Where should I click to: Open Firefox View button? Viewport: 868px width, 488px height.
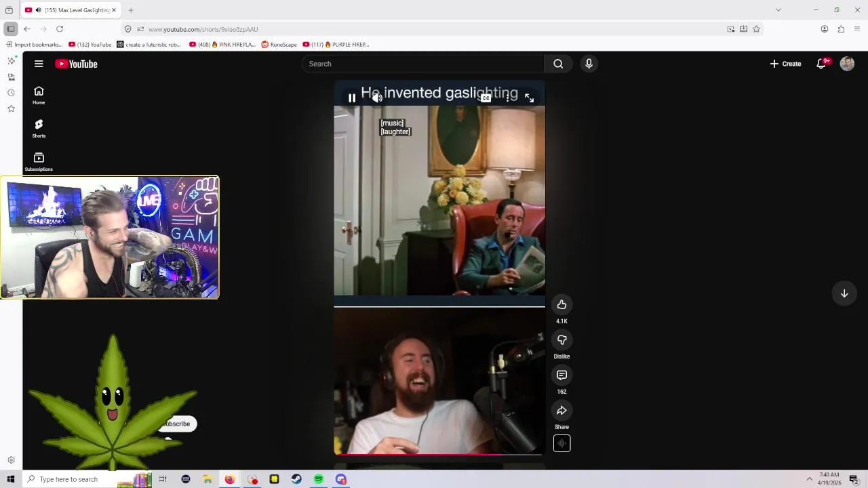pos(9,10)
